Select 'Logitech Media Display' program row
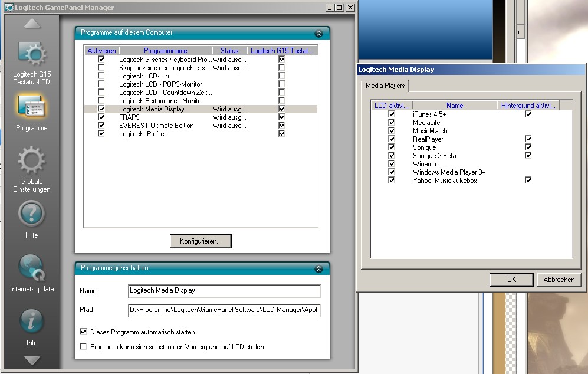Viewport: 588px width, 374px height. [201, 109]
